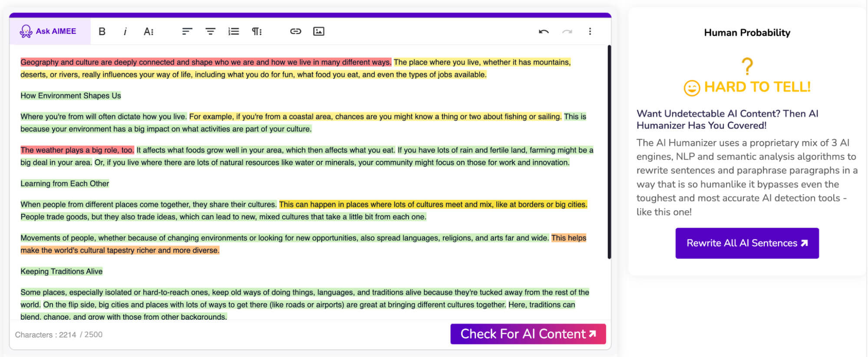Image resolution: width=868 pixels, height=357 pixels.
Task: Insert an image into editor
Action: coord(319,31)
